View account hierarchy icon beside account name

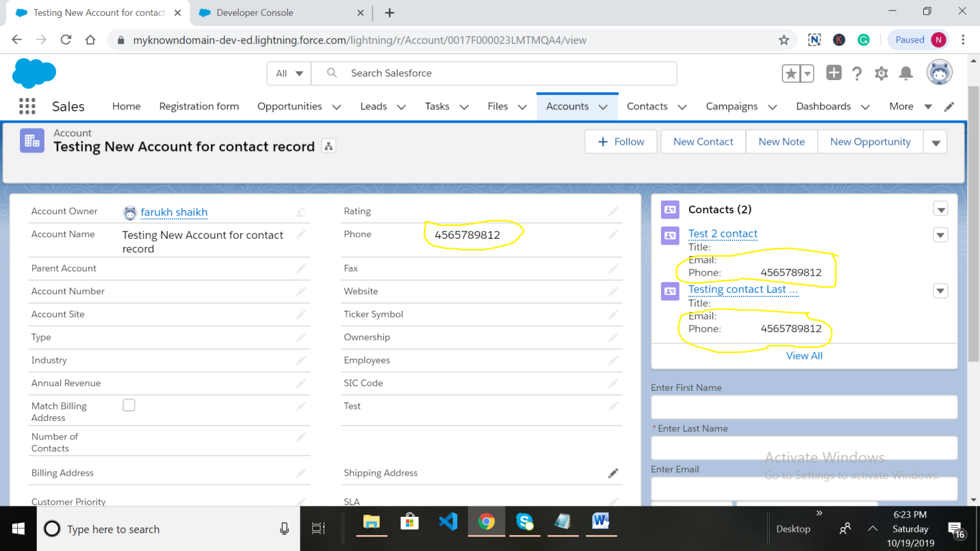[x=328, y=146]
